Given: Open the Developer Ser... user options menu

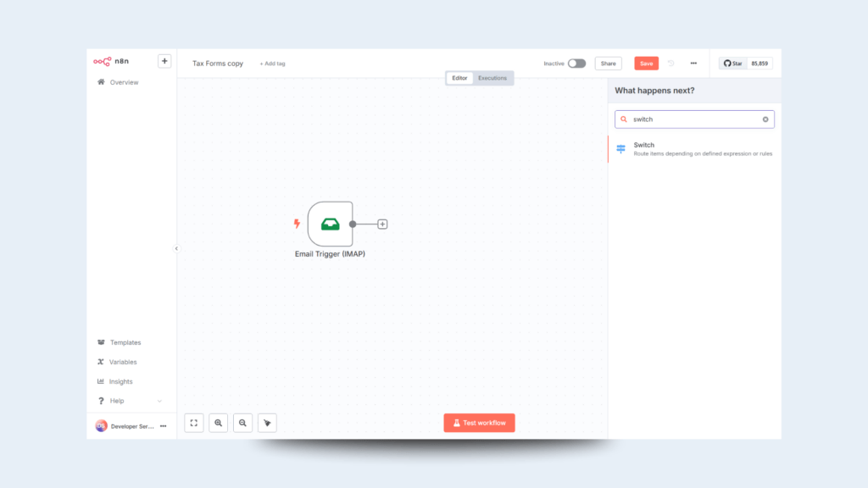Looking at the screenshot, I should (x=164, y=426).
